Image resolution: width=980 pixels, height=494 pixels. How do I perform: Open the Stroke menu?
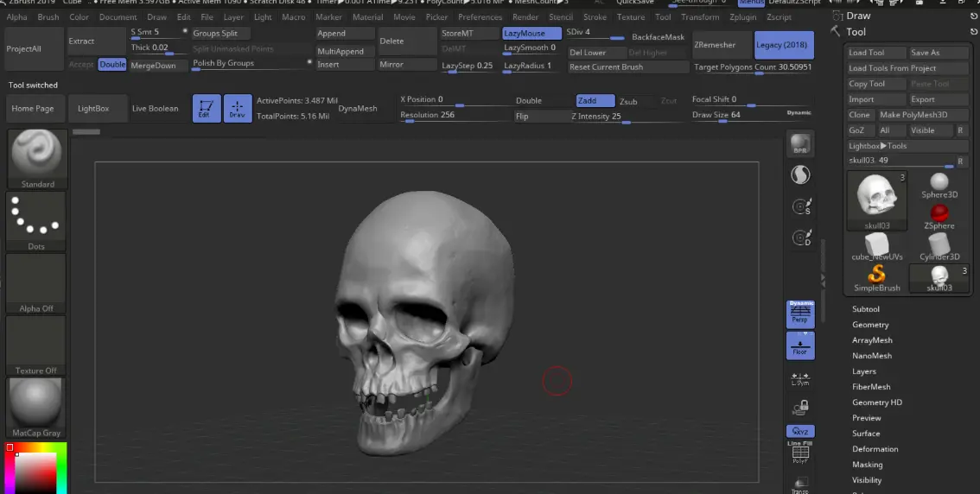(x=595, y=17)
